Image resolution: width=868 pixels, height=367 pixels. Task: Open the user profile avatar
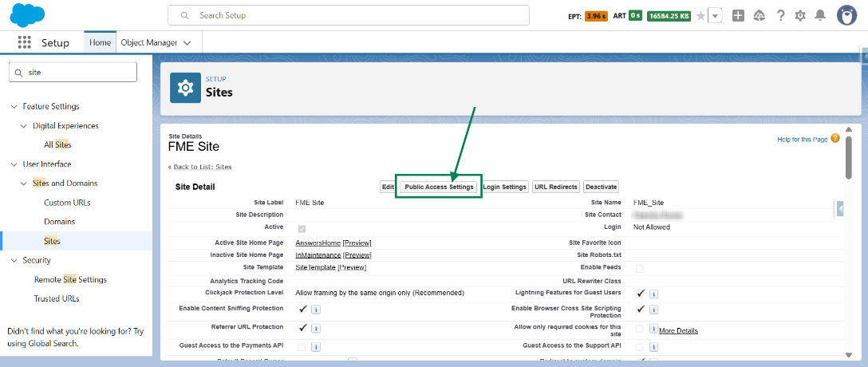pyautogui.click(x=847, y=15)
